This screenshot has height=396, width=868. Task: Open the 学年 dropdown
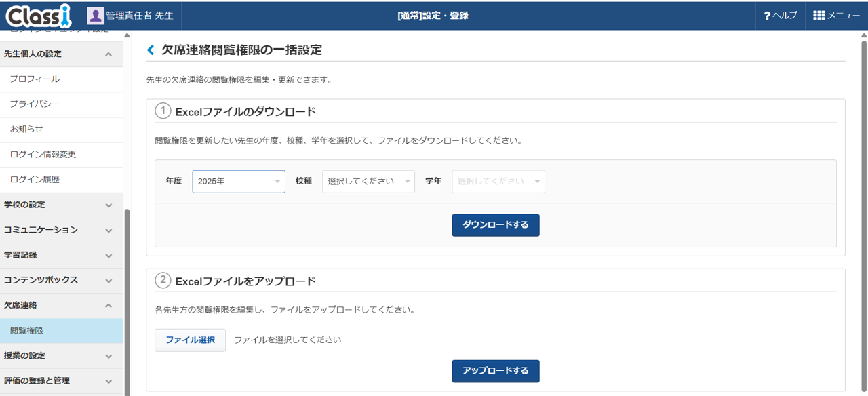pyautogui.click(x=498, y=181)
